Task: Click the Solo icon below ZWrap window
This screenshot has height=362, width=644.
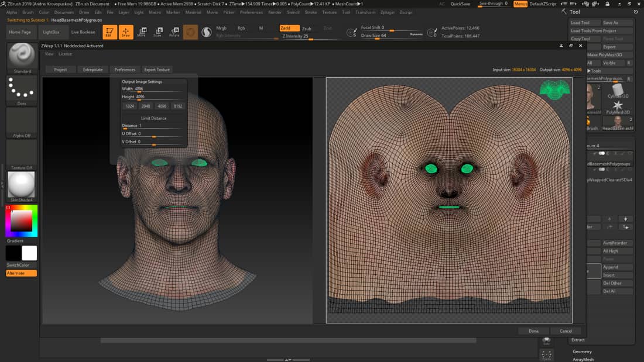Action: [x=547, y=341]
